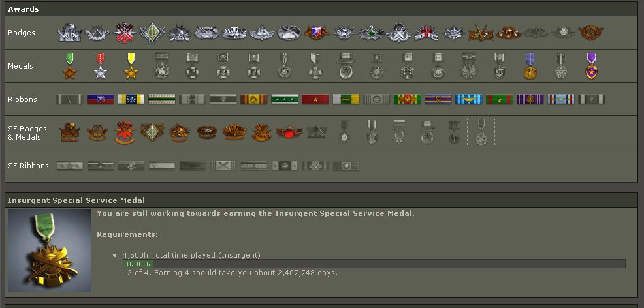Click the blue-ribbon gold round medal
The width and height of the screenshot is (644, 308).
coord(530,66)
